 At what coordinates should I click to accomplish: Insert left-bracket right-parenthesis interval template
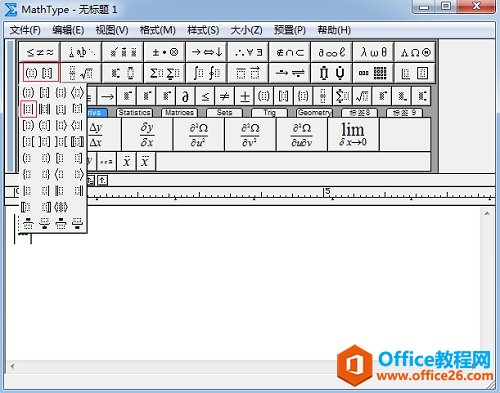coord(28,125)
